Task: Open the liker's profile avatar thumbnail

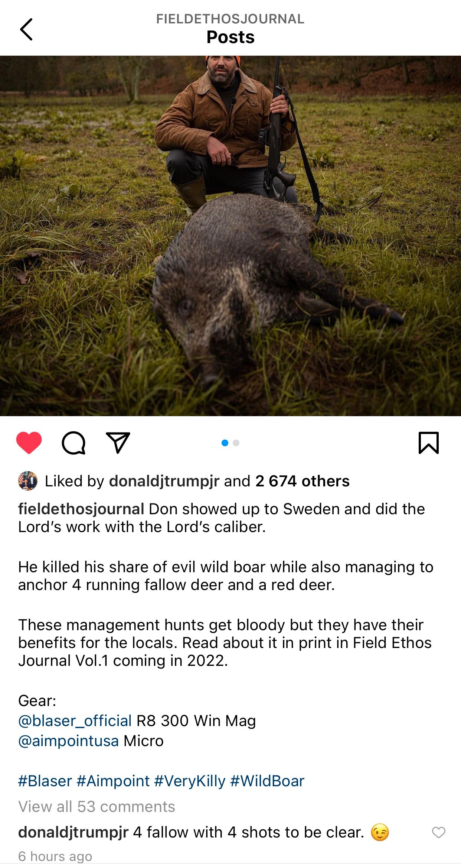Action: [28, 481]
